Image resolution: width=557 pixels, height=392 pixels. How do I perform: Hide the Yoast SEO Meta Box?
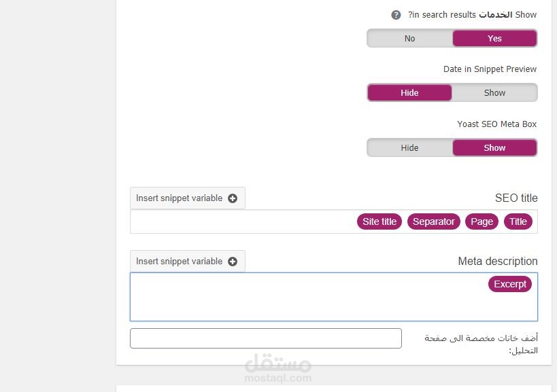point(409,148)
